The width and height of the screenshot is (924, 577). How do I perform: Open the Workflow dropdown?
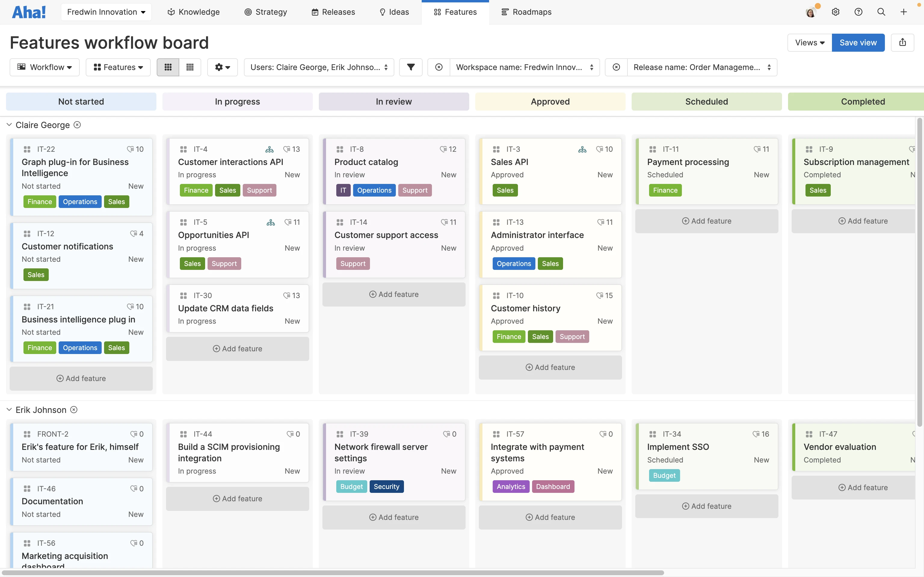tap(44, 67)
